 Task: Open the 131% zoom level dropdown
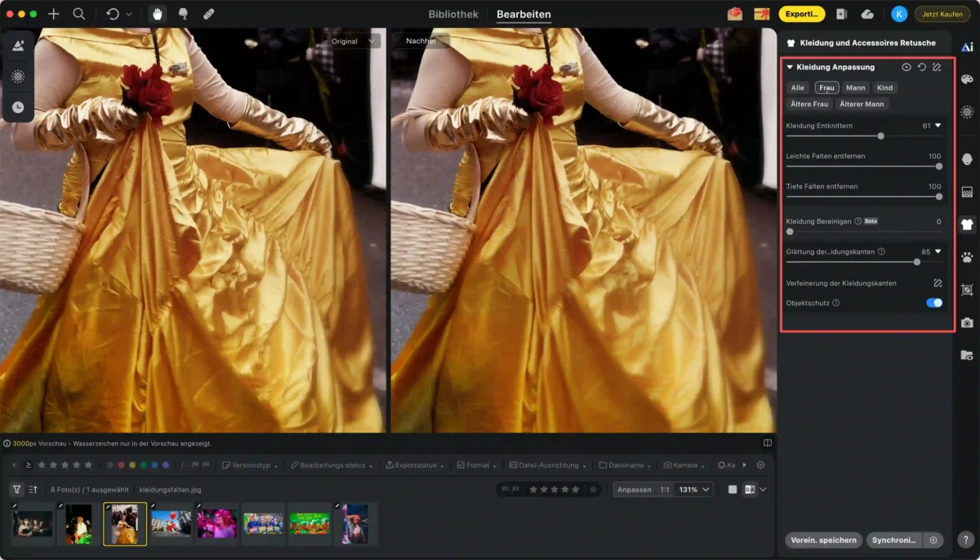pos(695,490)
